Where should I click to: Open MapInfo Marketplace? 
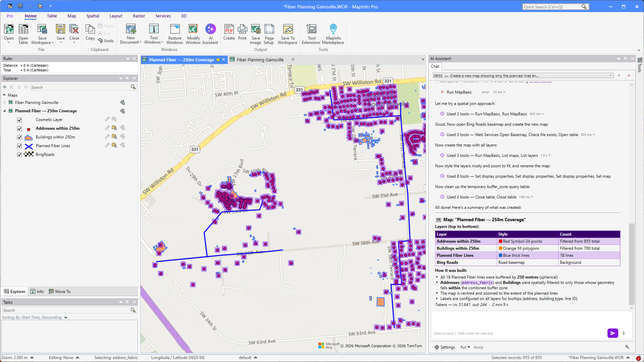[333, 34]
